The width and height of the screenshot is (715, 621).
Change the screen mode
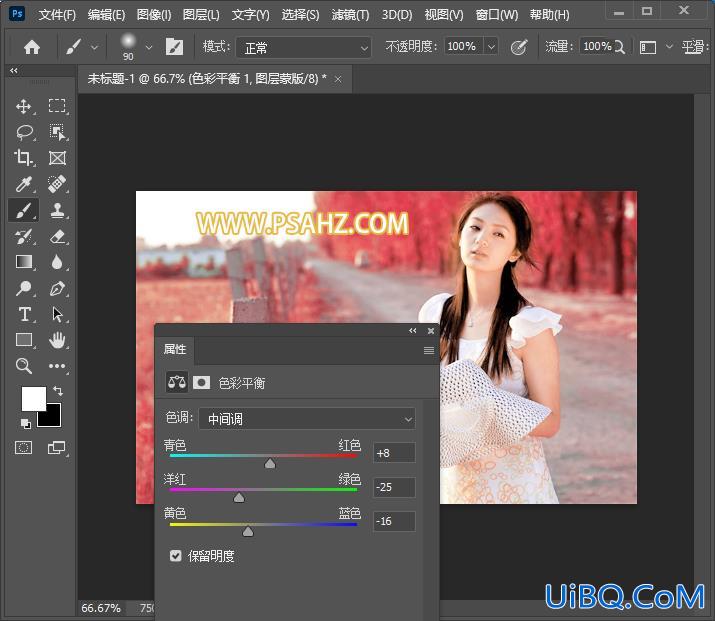[57, 448]
